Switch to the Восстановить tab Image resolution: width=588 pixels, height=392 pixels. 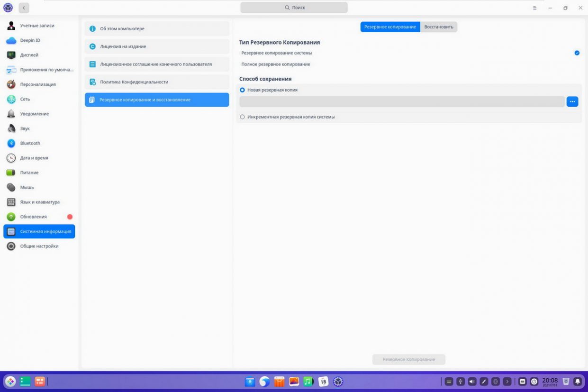[439, 27]
